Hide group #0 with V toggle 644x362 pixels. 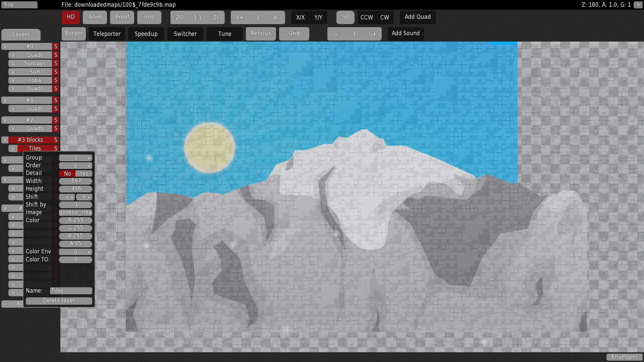tap(5, 46)
